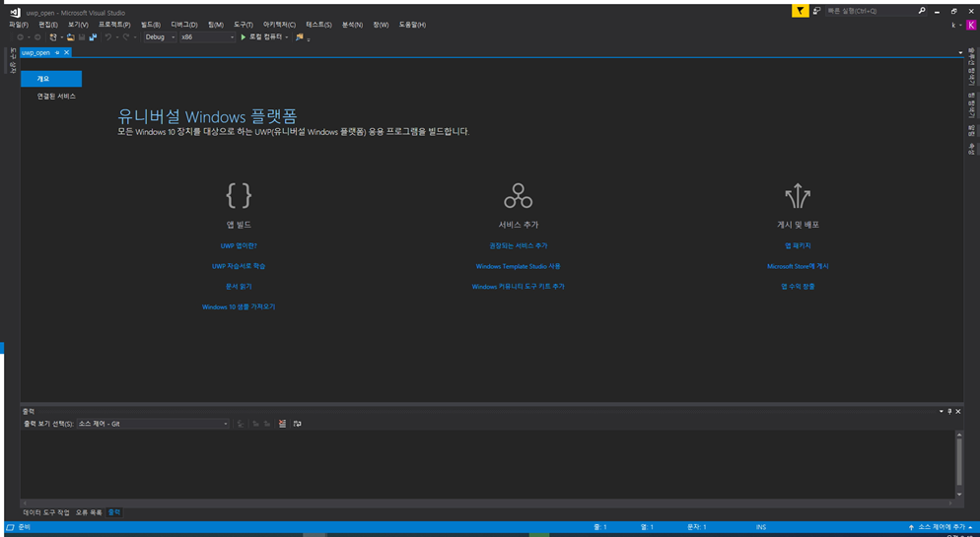The image size is (980, 537).
Task: Open the Debug configuration dropdown
Action: pyautogui.click(x=160, y=37)
